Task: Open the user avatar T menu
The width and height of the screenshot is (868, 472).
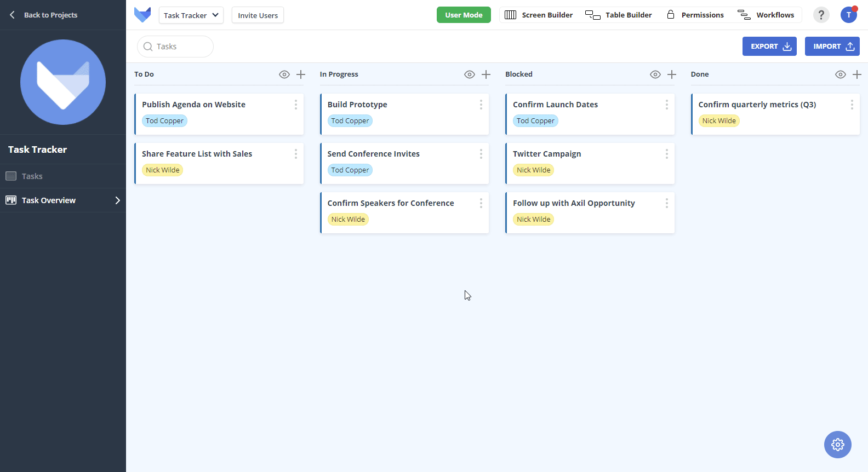Action: pyautogui.click(x=849, y=15)
